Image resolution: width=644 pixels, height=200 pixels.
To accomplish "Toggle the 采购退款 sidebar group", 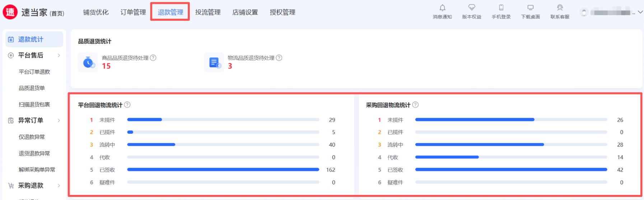I will pyautogui.click(x=59, y=186).
